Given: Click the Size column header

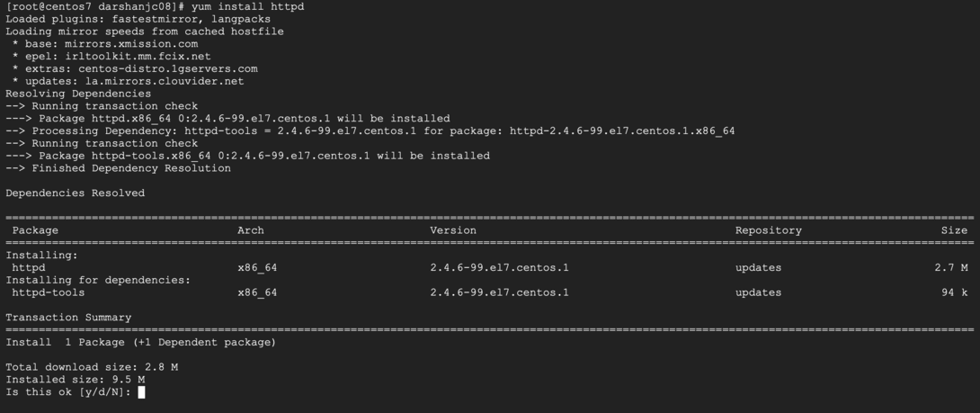Looking at the screenshot, I should pyautogui.click(x=954, y=230).
